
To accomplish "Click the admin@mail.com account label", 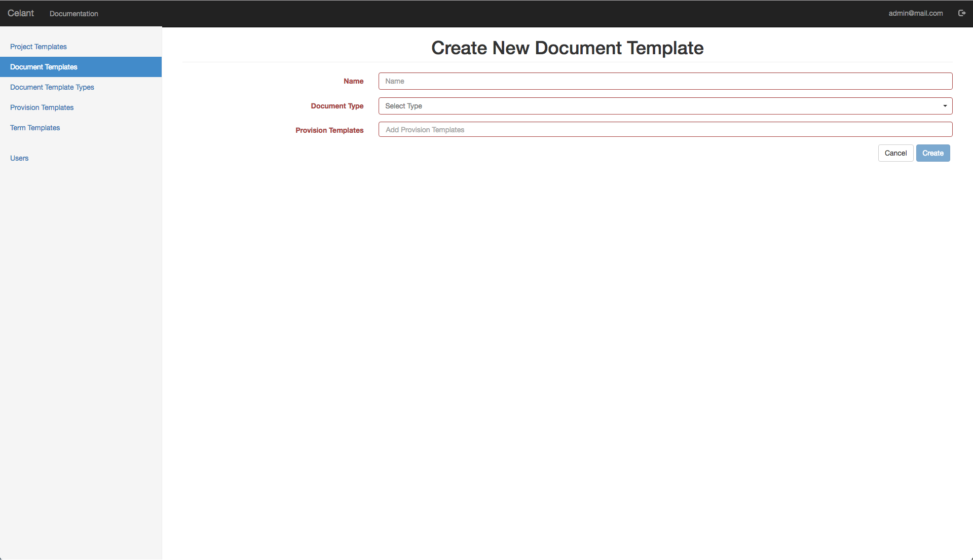I will coord(916,13).
